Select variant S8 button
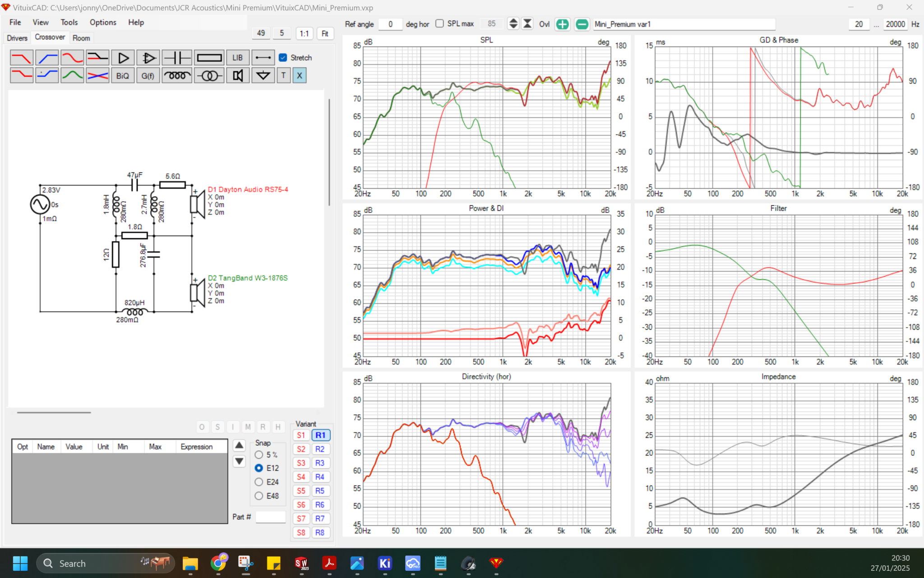924x578 pixels. [301, 533]
